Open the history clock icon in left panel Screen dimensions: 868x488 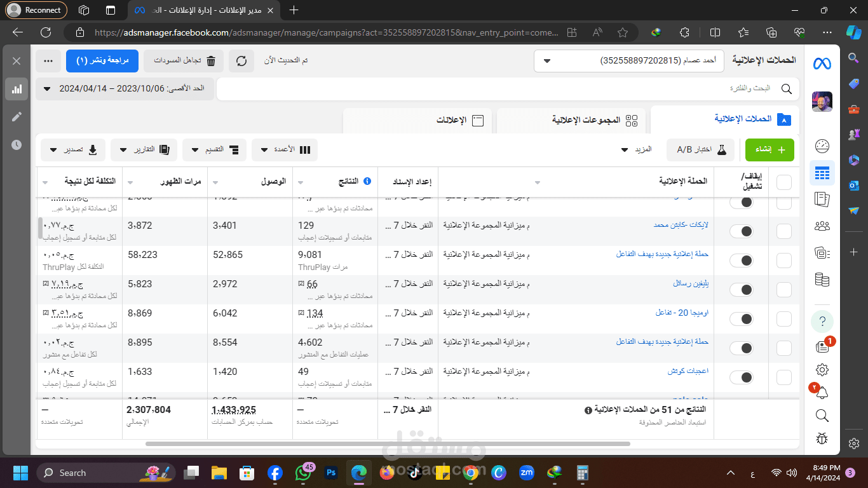point(17,145)
